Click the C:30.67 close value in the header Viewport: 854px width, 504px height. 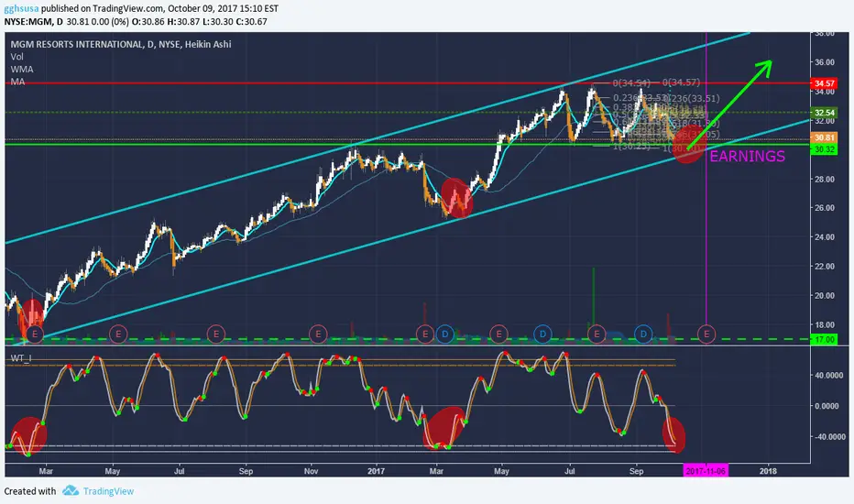point(250,22)
